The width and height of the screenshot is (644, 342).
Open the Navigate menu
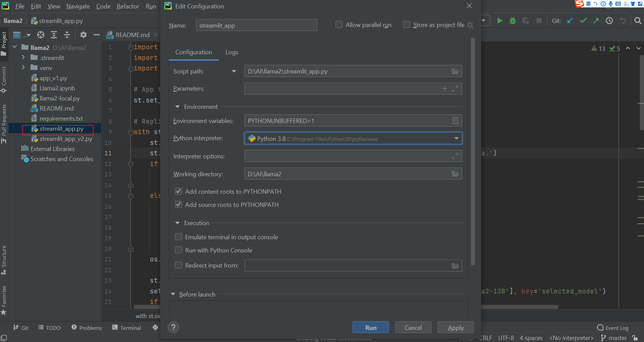coord(78,6)
